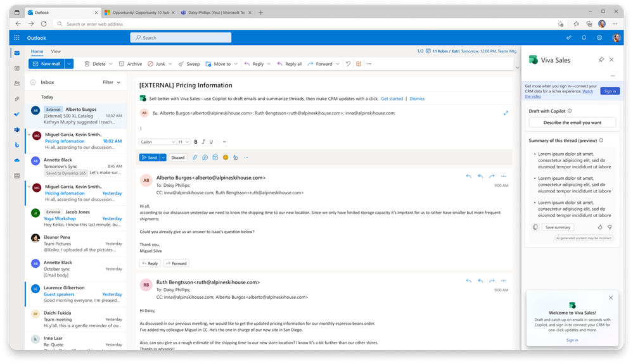Dismiss the Viva Sales banner

pyautogui.click(x=417, y=98)
